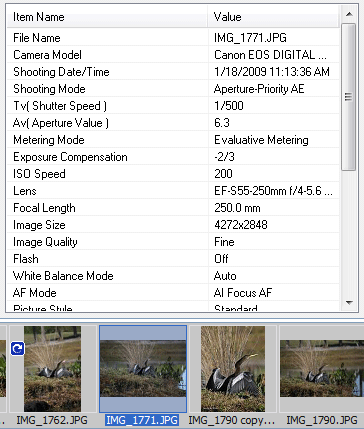Select the Flash row label
Viewport: 364px width, 429px height.
coord(26,259)
